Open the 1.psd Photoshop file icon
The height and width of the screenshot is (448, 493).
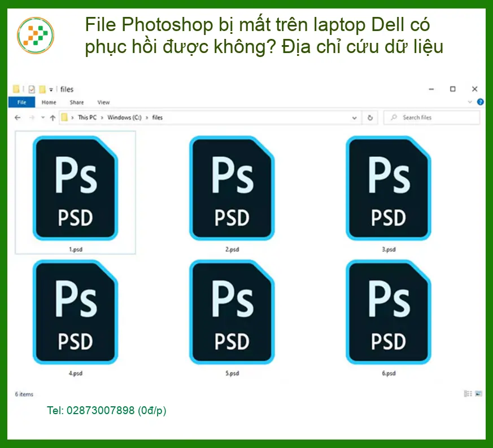click(x=76, y=188)
